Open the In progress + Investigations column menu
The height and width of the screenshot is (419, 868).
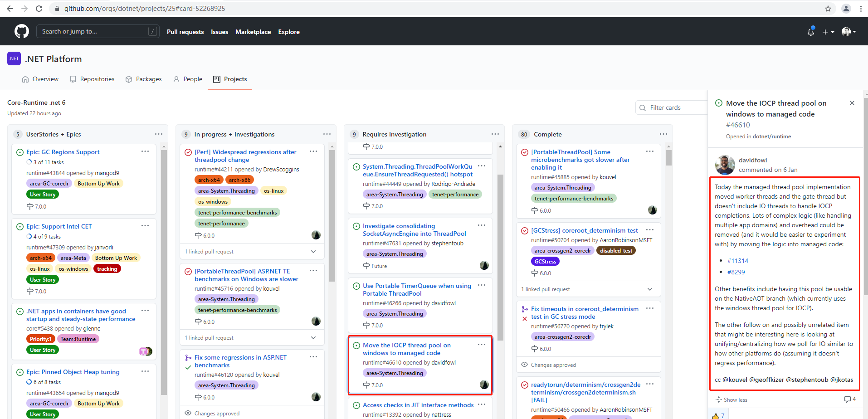click(327, 134)
